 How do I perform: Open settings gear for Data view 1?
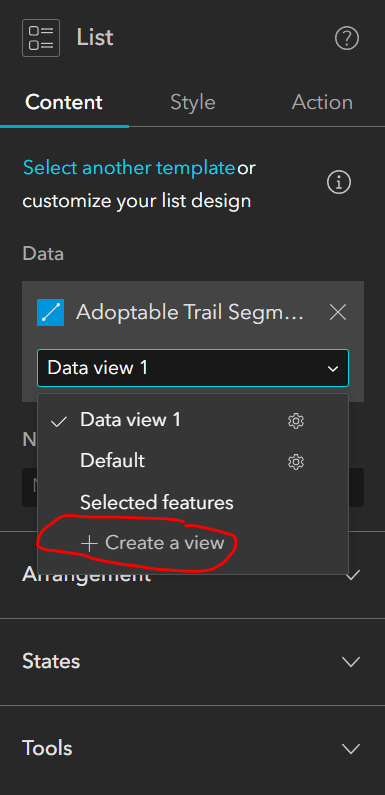coord(296,420)
